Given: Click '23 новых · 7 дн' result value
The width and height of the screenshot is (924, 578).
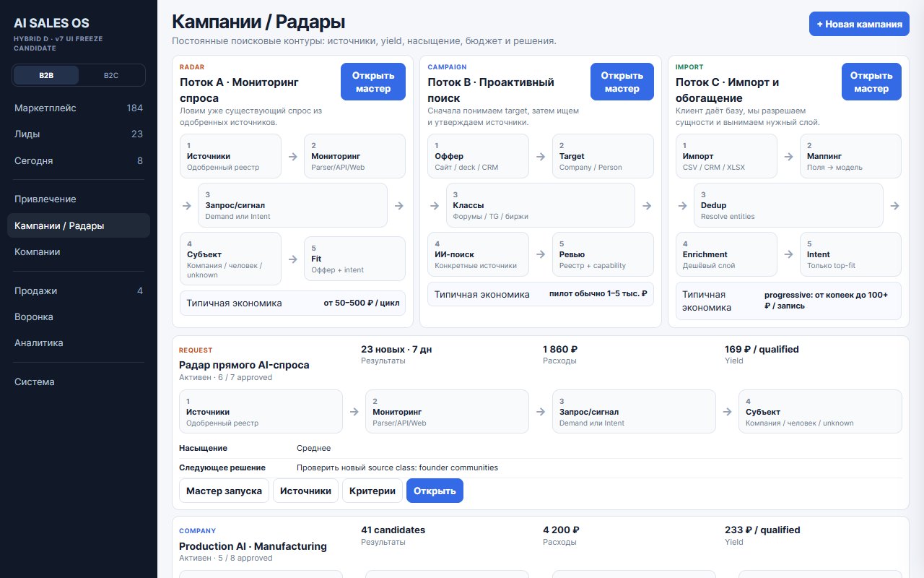Looking at the screenshot, I should point(396,349).
